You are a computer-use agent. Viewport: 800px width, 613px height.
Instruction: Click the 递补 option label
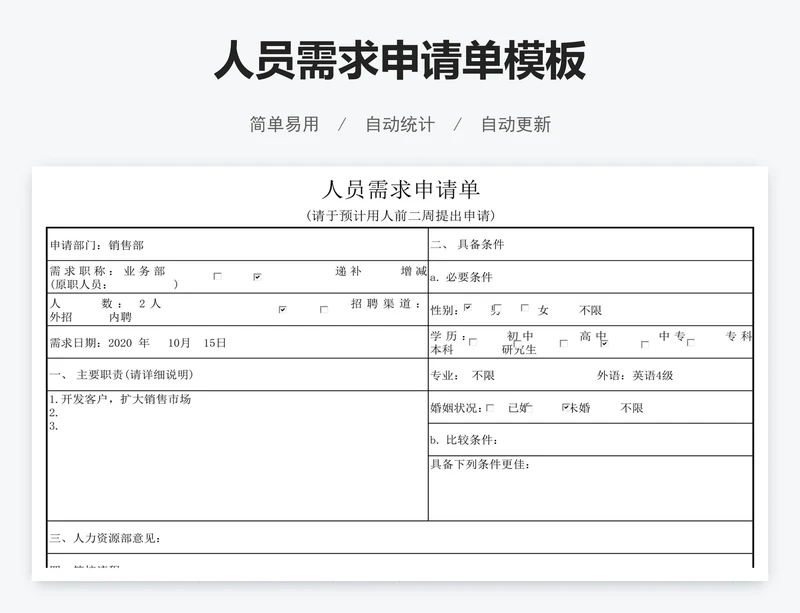coord(348,271)
